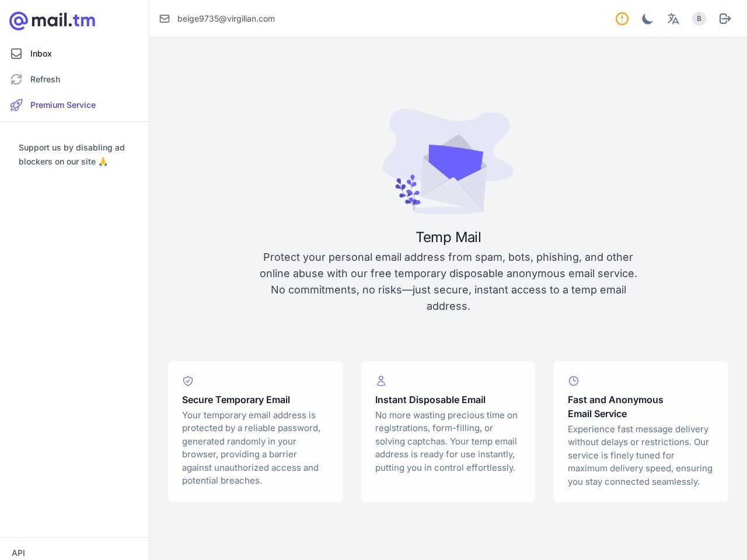Toggle dark mode with the moon icon
Viewport: 747px width, 560px height.
pyautogui.click(x=647, y=19)
